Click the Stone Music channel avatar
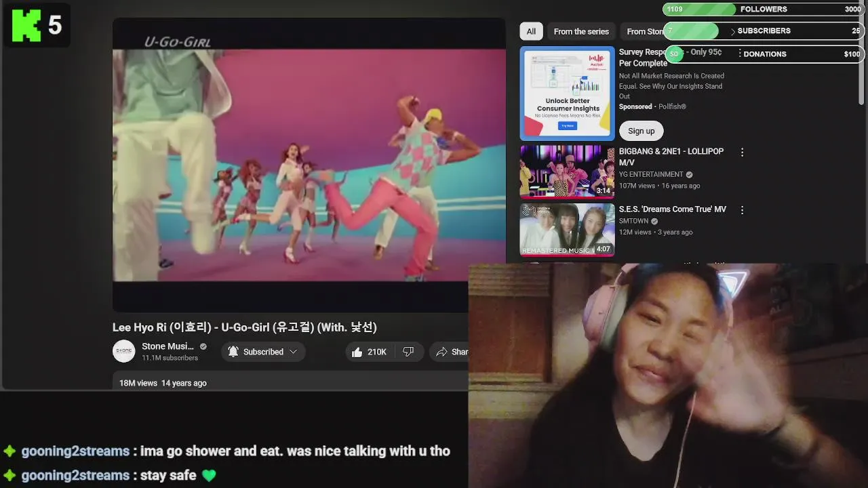The height and width of the screenshot is (488, 868). (x=123, y=351)
